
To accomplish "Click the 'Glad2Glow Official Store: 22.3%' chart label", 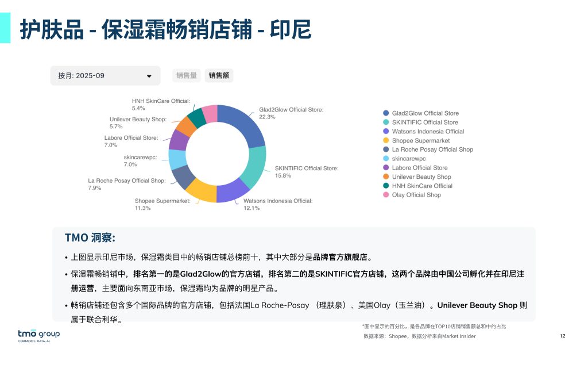I will [x=291, y=113].
